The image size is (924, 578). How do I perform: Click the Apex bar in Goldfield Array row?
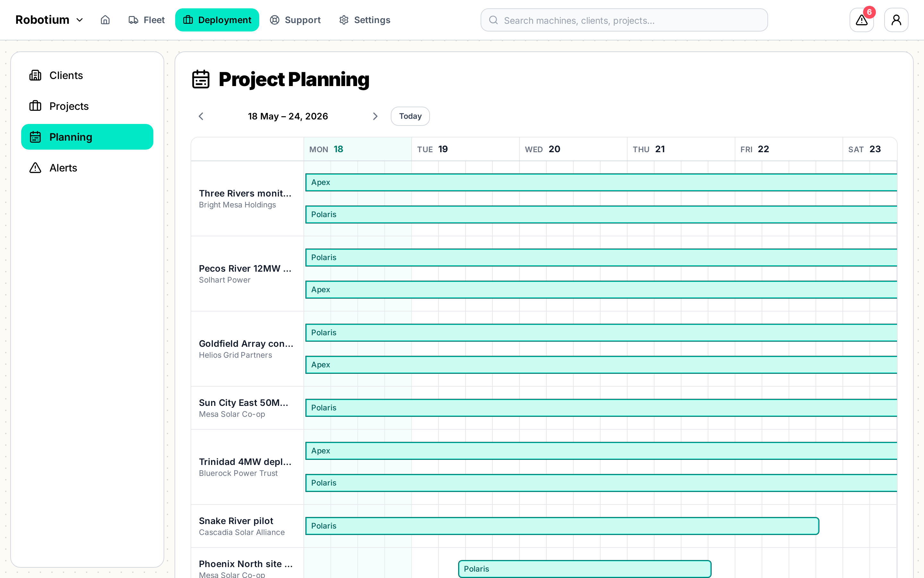[x=601, y=365]
